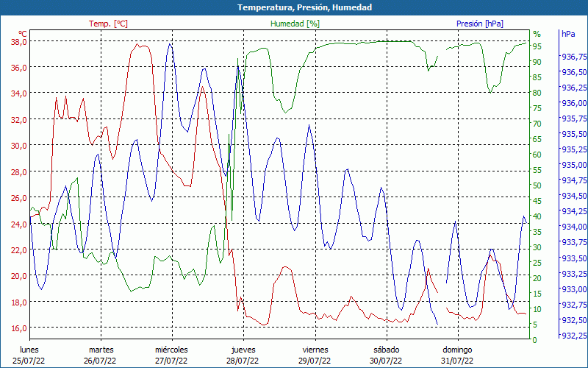
Task: Click the green '%' unit label
Action: pyautogui.click(x=537, y=34)
